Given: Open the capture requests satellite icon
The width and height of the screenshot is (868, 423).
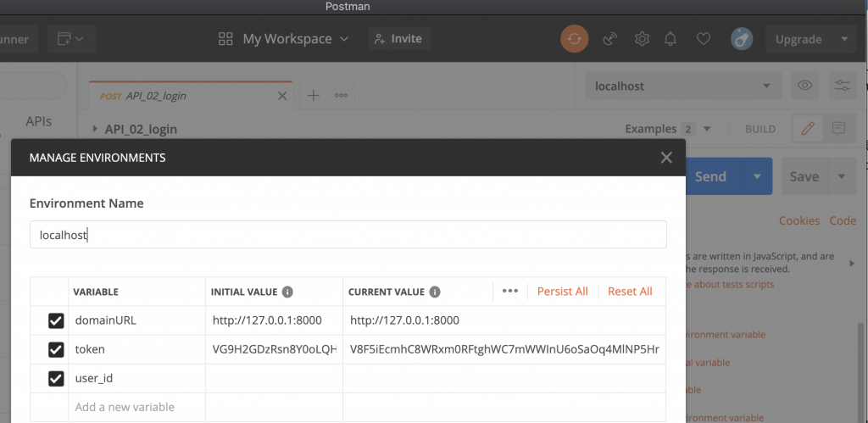Looking at the screenshot, I should 610,39.
